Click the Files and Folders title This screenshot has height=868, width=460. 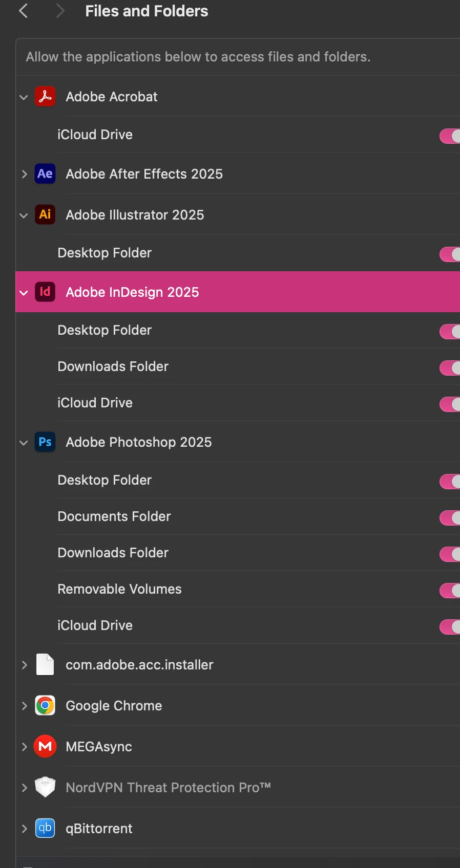pos(147,11)
